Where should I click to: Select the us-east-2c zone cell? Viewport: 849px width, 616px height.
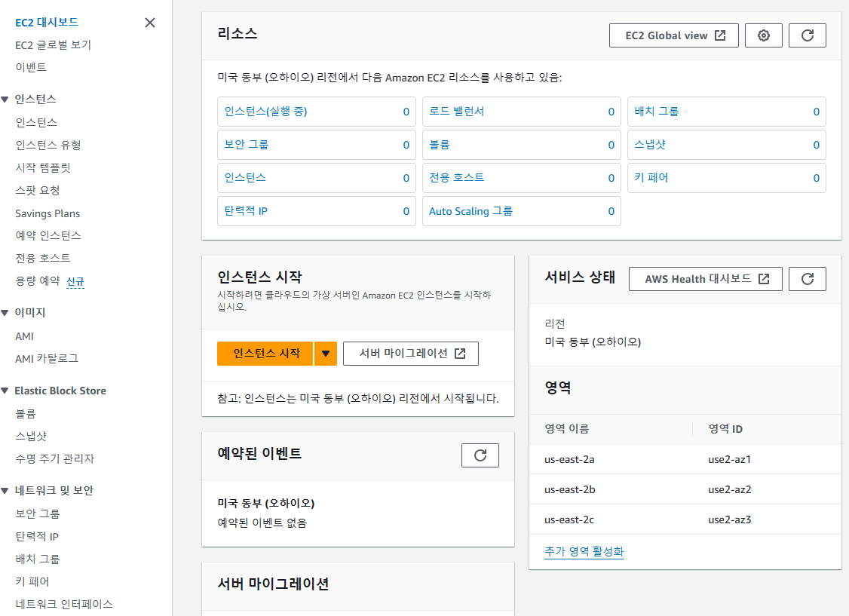(569, 520)
